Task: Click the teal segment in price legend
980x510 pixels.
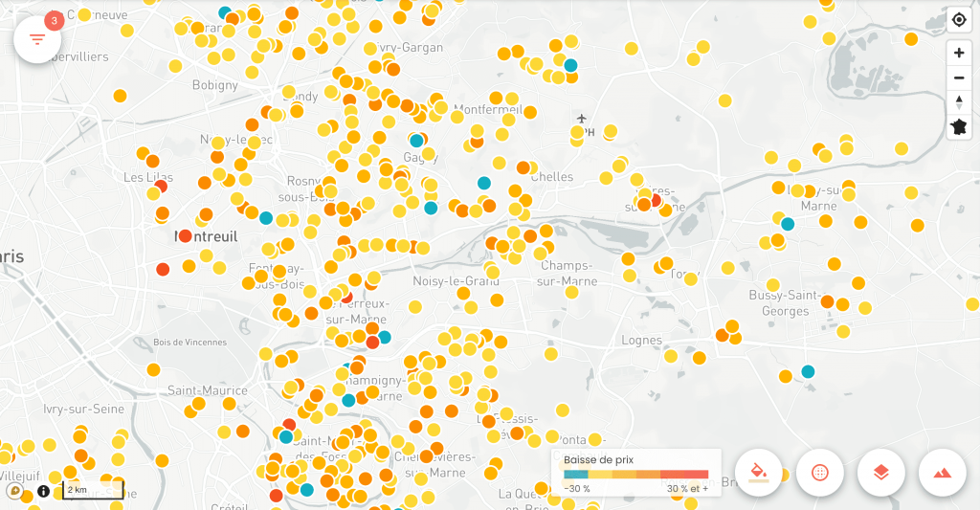Action: coord(575,475)
